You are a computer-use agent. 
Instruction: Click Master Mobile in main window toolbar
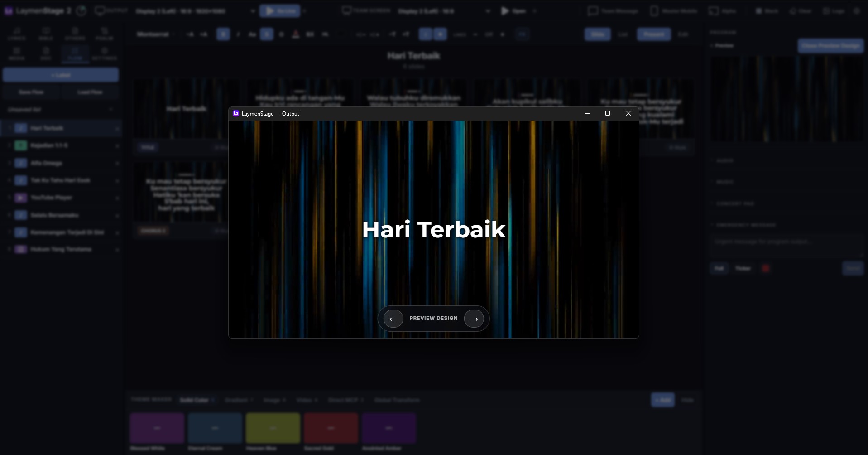pyautogui.click(x=674, y=11)
